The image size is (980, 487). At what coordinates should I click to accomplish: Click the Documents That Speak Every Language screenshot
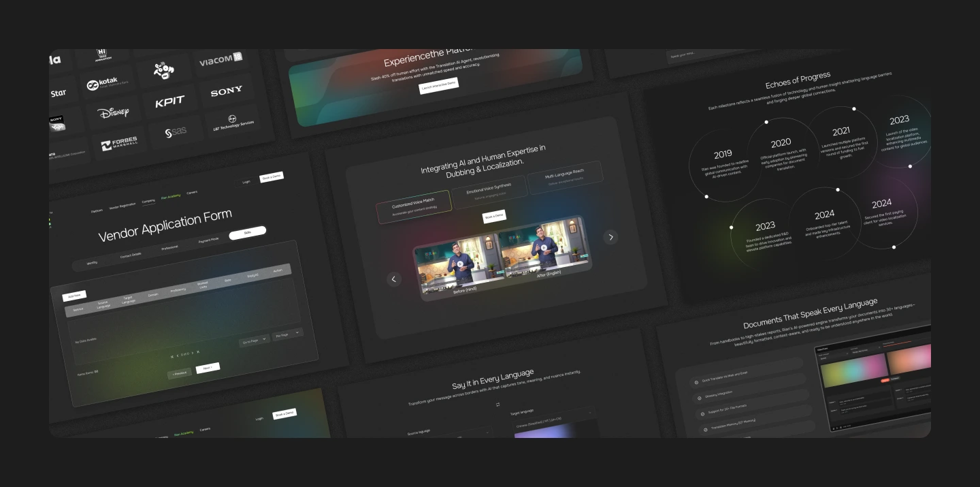pos(873,379)
